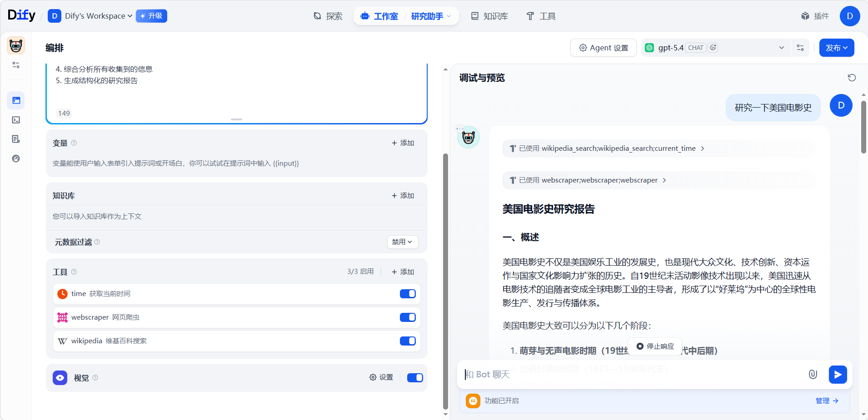Image resolution: width=868 pixels, height=420 pixels.
Task: Disable the time tool toggle
Action: coord(408,294)
